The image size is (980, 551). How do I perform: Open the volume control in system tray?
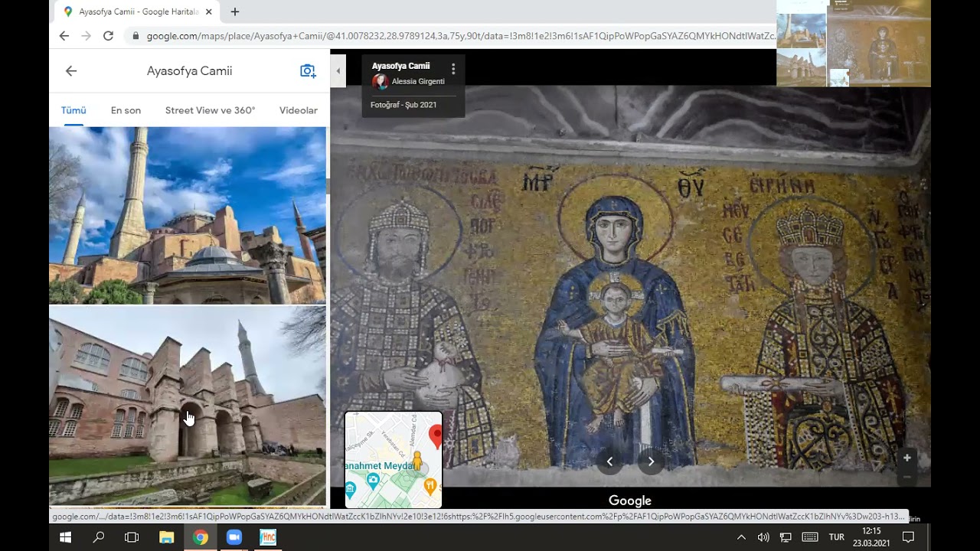pyautogui.click(x=763, y=538)
